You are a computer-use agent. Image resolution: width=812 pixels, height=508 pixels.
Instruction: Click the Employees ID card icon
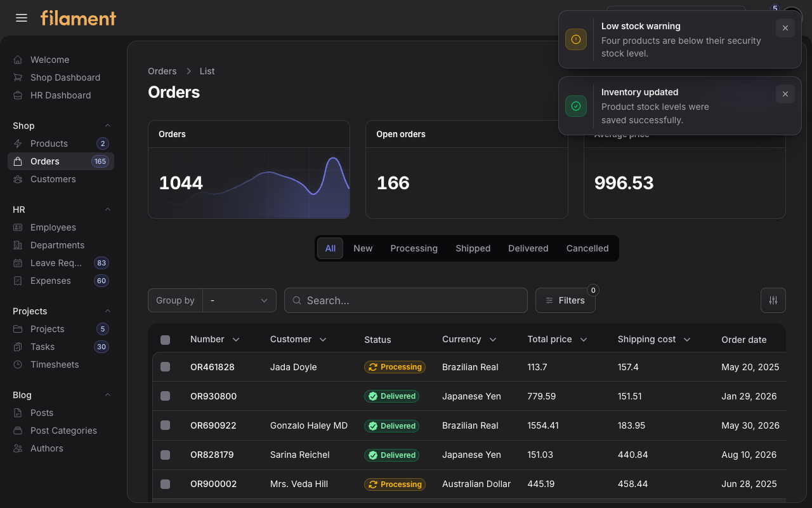click(x=18, y=227)
